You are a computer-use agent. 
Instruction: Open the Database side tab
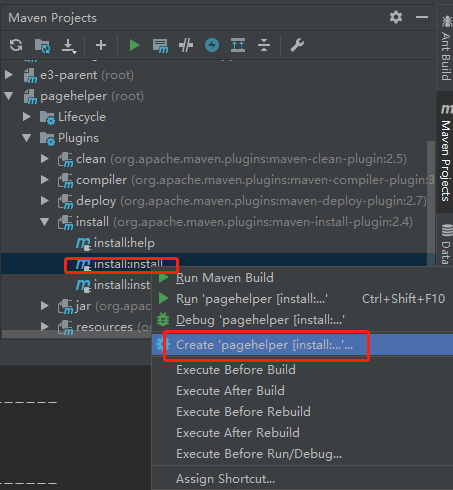(x=446, y=244)
